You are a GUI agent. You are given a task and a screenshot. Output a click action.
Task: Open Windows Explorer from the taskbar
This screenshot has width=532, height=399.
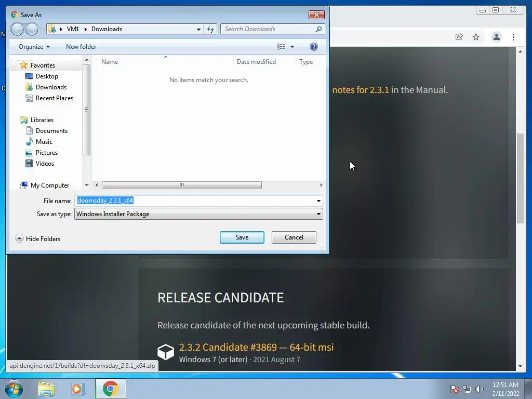pyautogui.click(x=46, y=389)
